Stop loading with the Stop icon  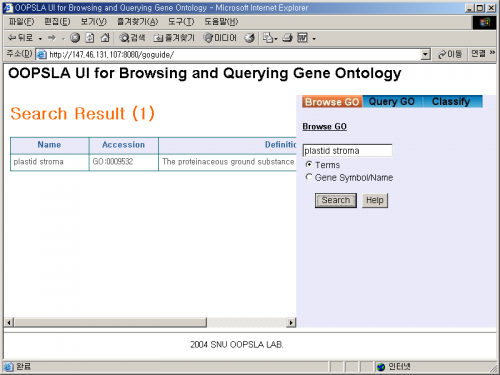coord(75,38)
